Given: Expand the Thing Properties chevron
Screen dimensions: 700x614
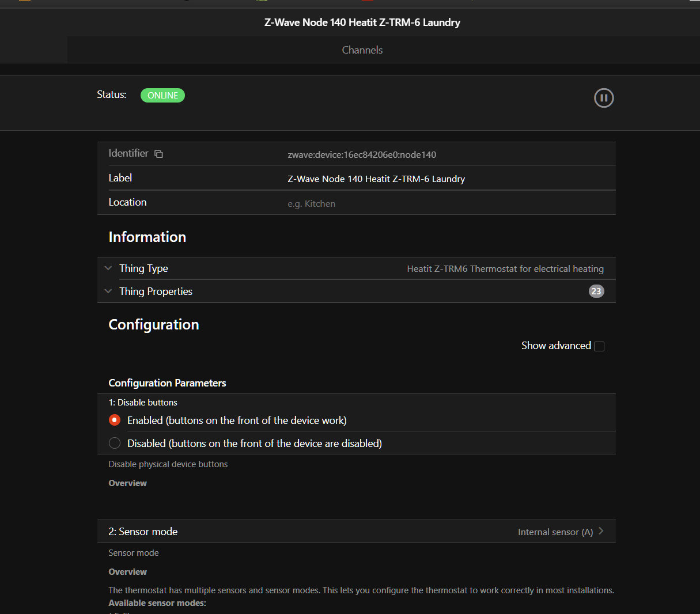Looking at the screenshot, I should coord(108,291).
